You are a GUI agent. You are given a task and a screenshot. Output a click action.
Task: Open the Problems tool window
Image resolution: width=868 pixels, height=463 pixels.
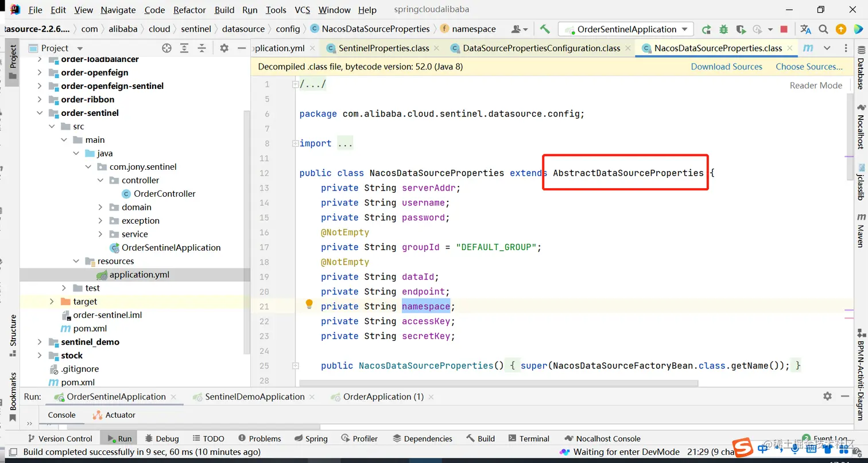pyautogui.click(x=259, y=438)
